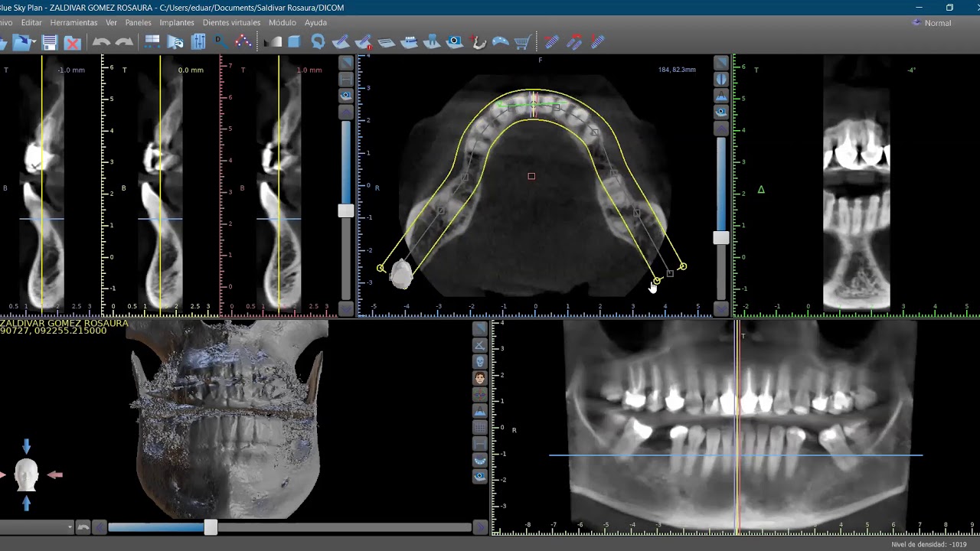Click the blue head profile icon

(318, 42)
